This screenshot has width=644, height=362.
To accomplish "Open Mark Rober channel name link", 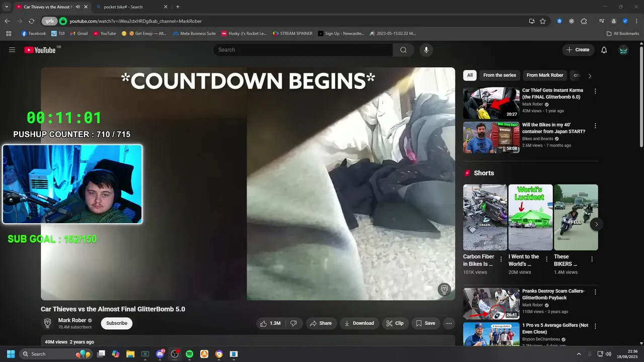I will click(72, 320).
